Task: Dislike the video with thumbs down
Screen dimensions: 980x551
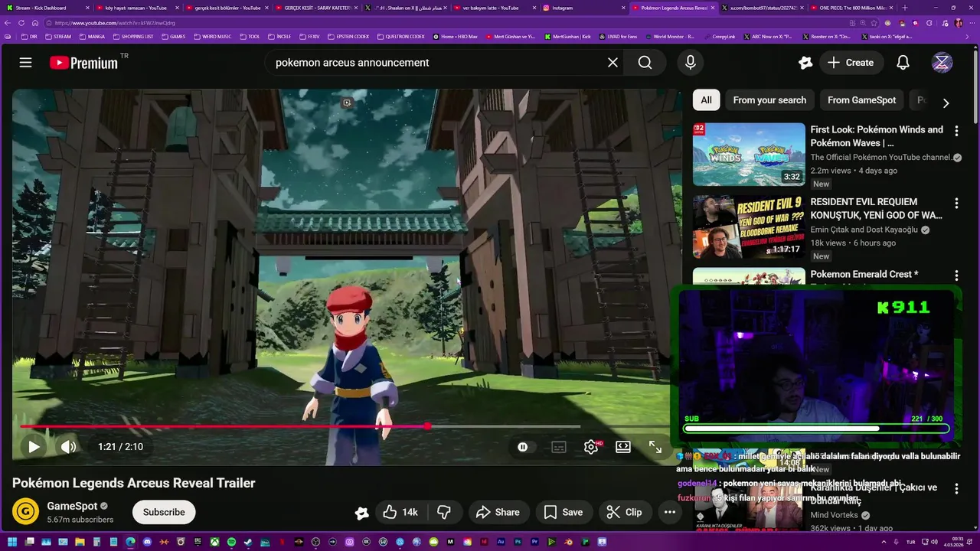Action: tap(443, 512)
